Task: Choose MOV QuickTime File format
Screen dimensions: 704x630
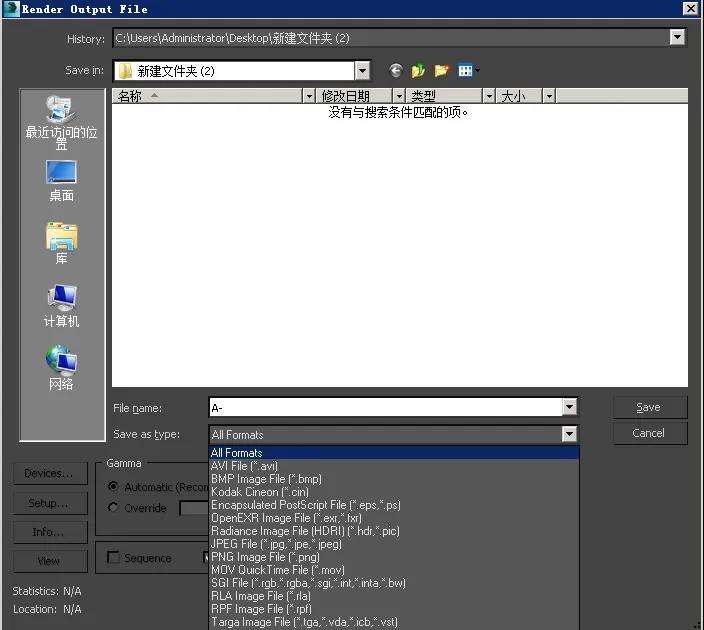Action: click(394, 570)
